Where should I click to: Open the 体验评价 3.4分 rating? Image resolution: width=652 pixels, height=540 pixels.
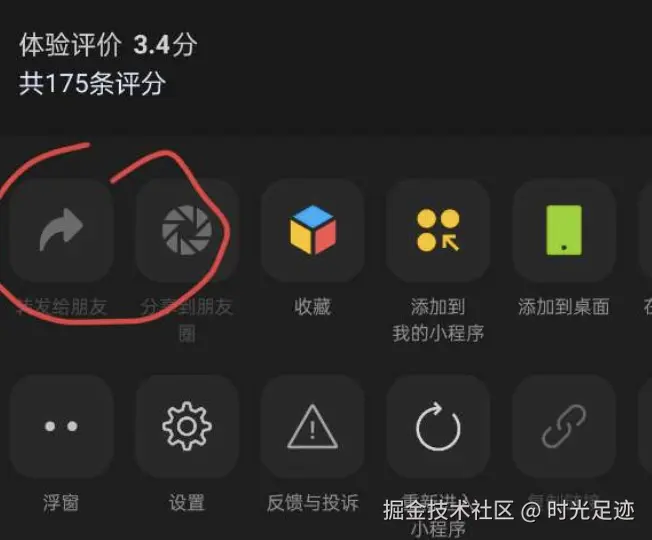point(108,44)
